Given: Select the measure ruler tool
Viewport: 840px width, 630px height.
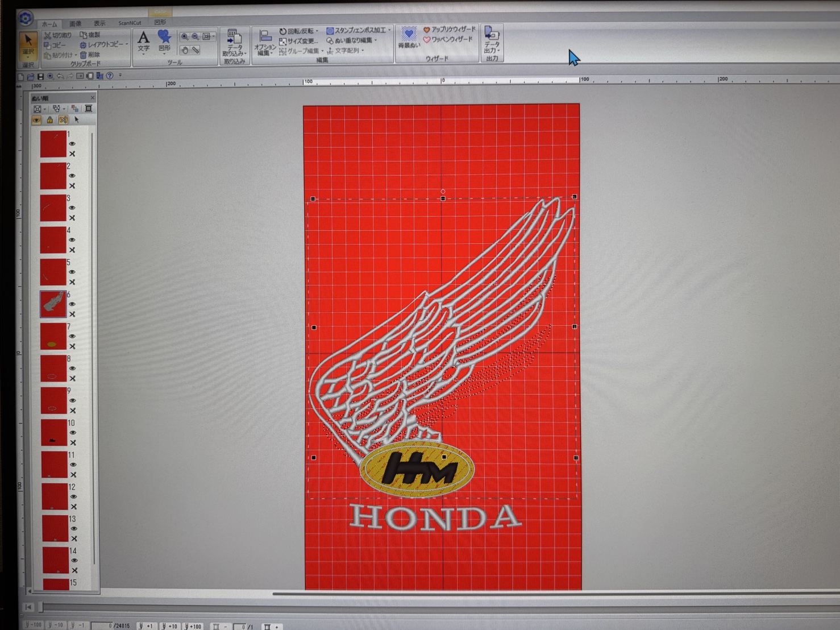Looking at the screenshot, I should tap(196, 50).
